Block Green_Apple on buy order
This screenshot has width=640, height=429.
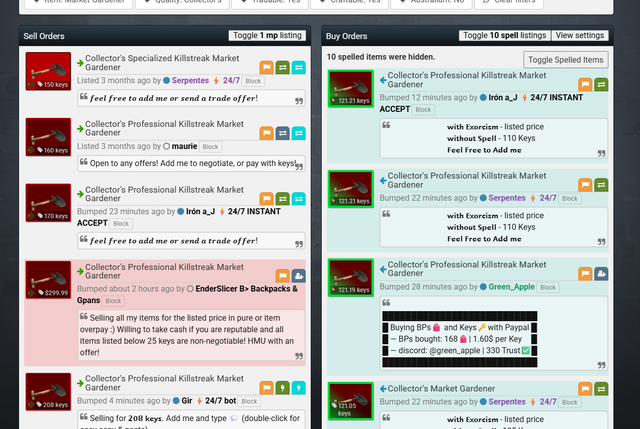pos(548,287)
